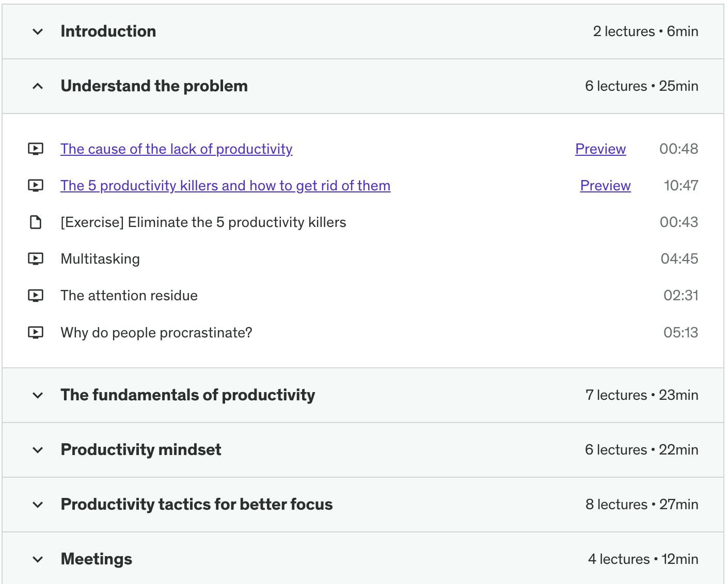The height and width of the screenshot is (584, 728).
Task: Expand 'Productivity tactics for better focus' chevron
Action: [38, 505]
